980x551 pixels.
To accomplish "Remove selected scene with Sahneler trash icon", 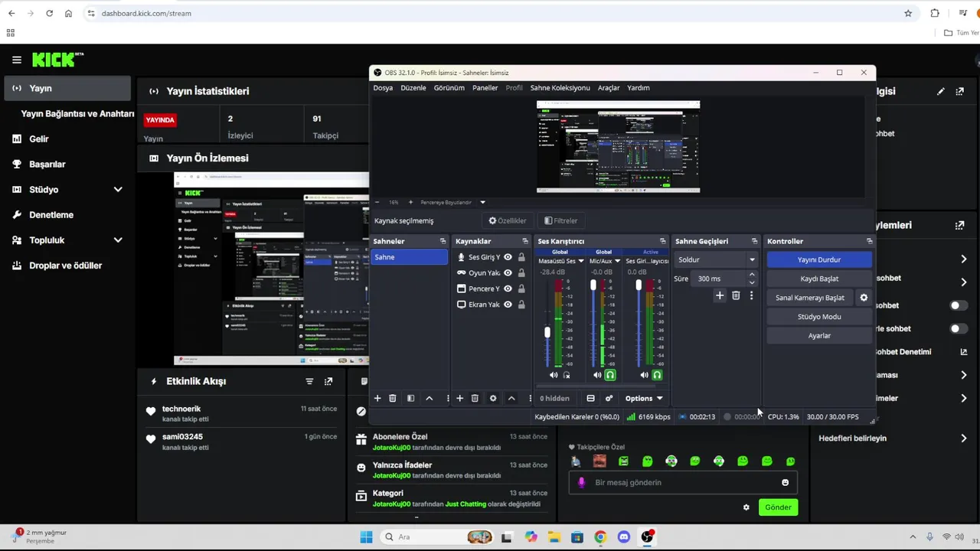I will tap(393, 398).
